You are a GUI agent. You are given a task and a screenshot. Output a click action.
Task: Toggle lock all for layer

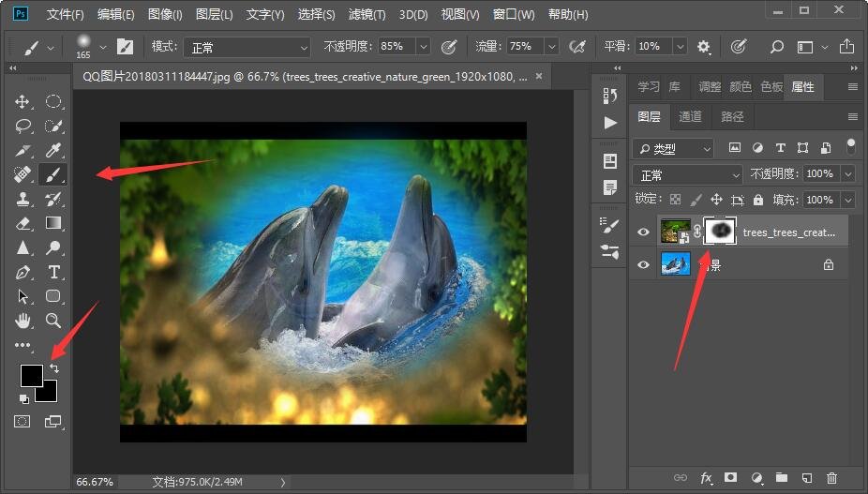click(757, 200)
